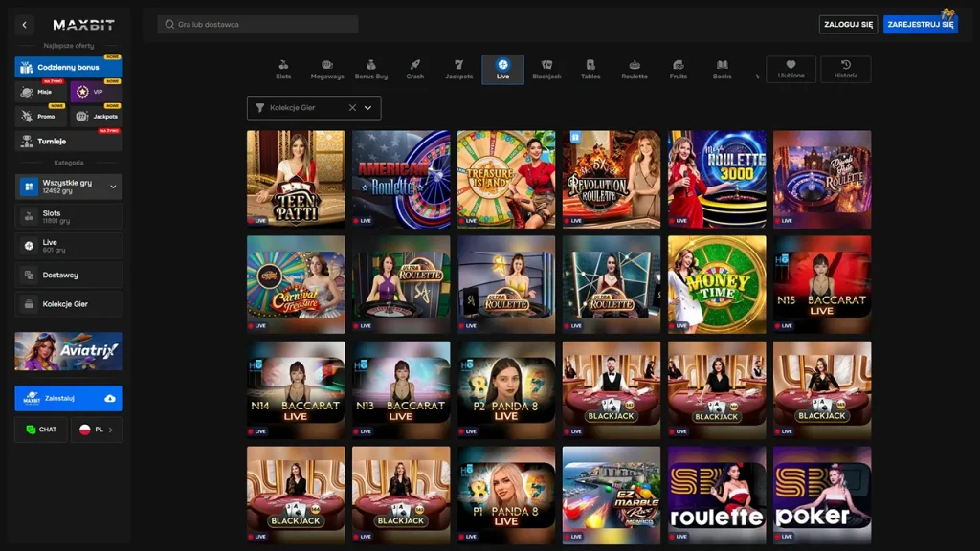Open the Megaways category icon
Screen dimensions: 980x551
(x=327, y=65)
